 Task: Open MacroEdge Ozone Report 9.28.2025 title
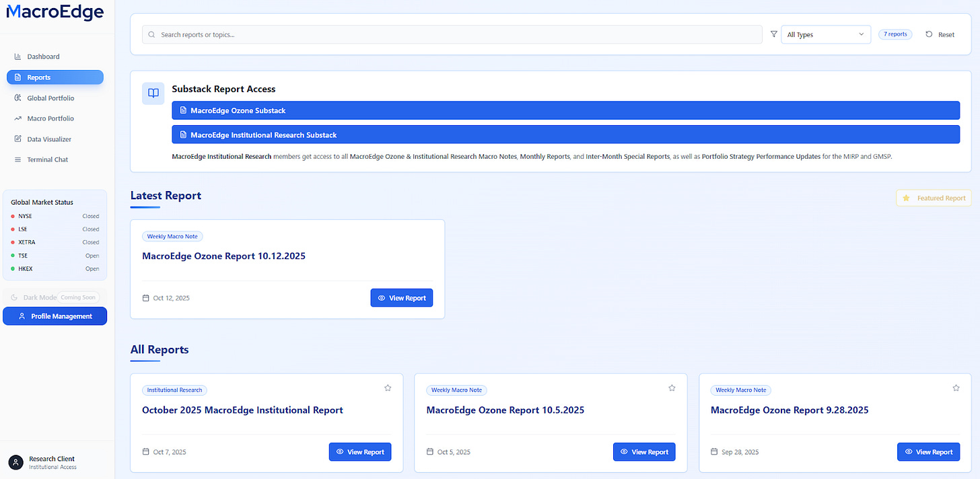coord(790,410)
